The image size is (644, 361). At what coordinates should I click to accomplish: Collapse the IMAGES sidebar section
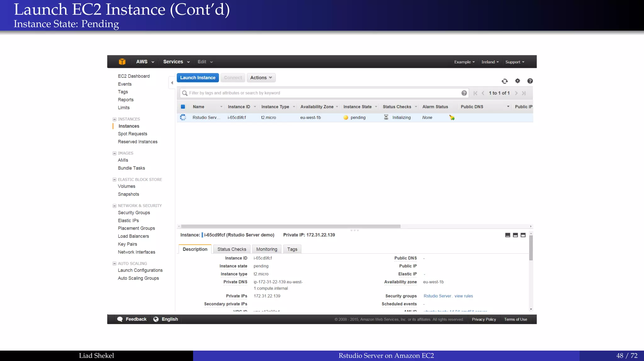click(x=114, y=153)
